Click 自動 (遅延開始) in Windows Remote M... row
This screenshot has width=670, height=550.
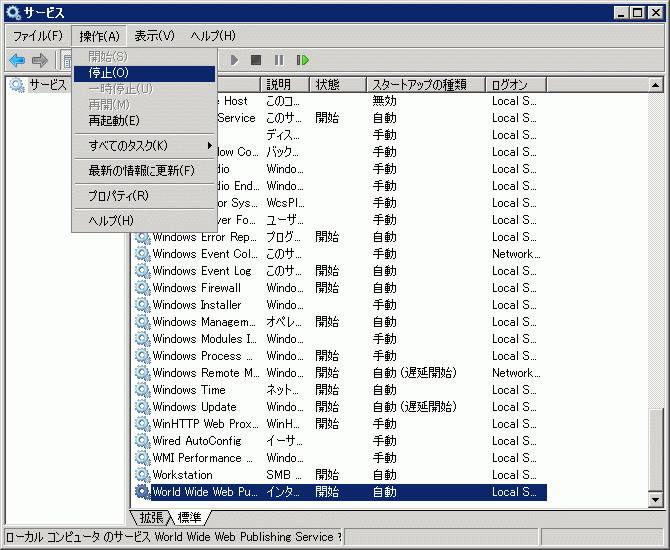pos(414,373)
